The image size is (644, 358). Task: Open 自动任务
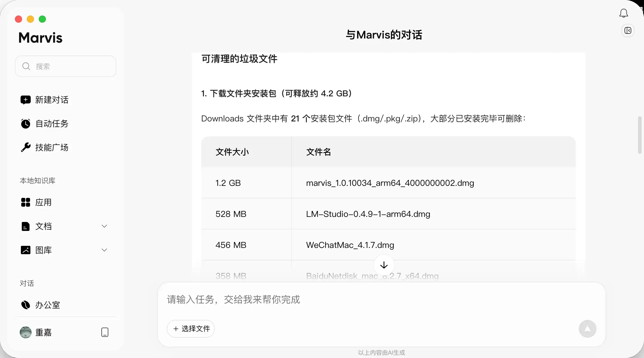(52, 124)
